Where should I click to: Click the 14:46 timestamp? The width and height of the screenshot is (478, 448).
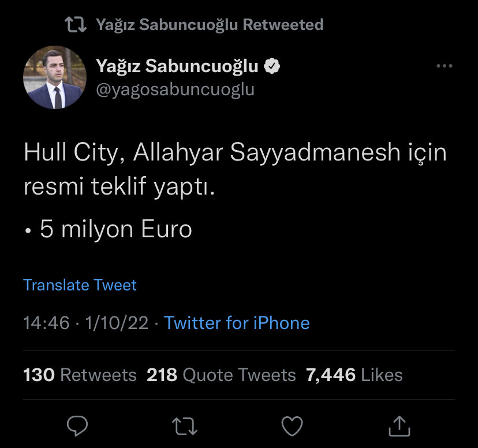[x=46, y=323]
